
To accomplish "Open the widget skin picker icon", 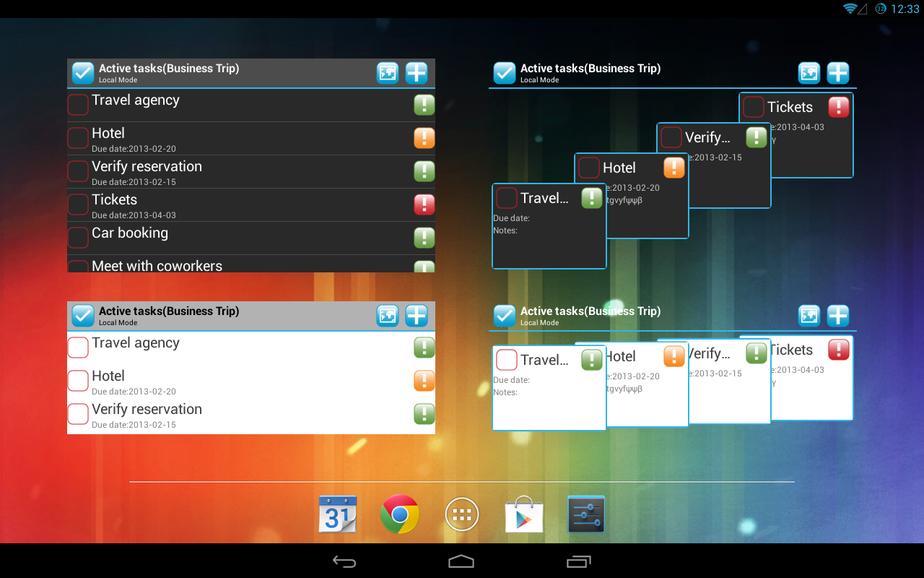I will [388, 72].
